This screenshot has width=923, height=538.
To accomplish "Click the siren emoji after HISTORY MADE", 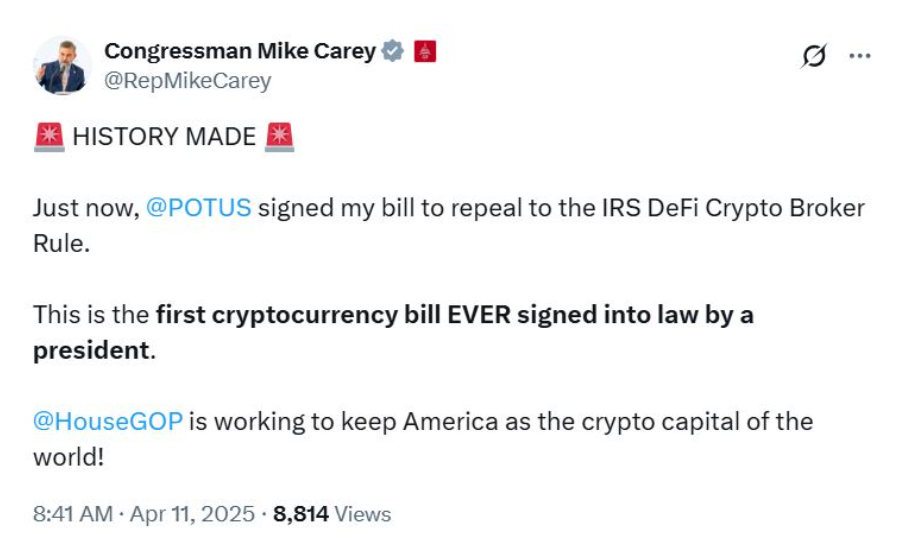I will tap(280, 137).
